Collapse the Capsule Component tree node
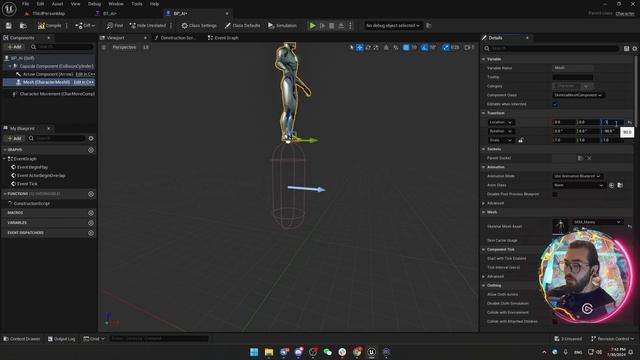640x360 pixels. click(10, 66)
